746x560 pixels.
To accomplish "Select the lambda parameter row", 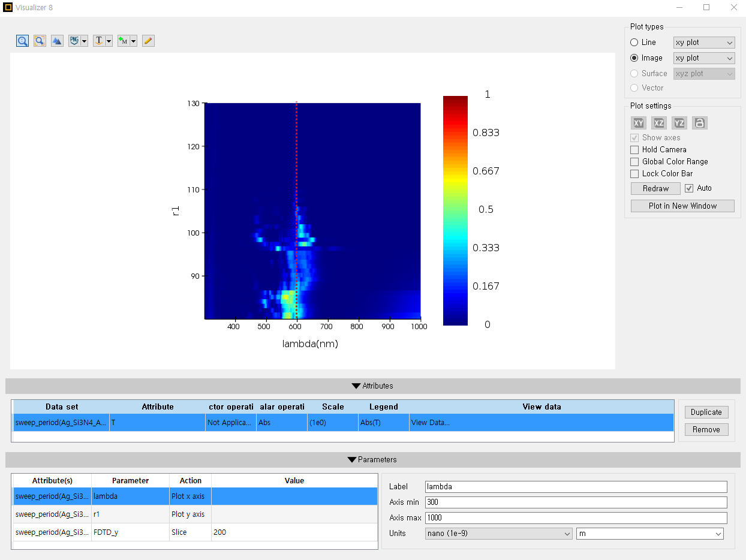I will click(195, 496).
